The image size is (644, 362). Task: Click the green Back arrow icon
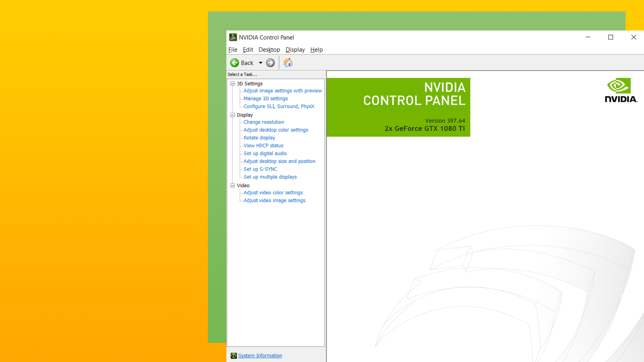(x=234, y=63)
